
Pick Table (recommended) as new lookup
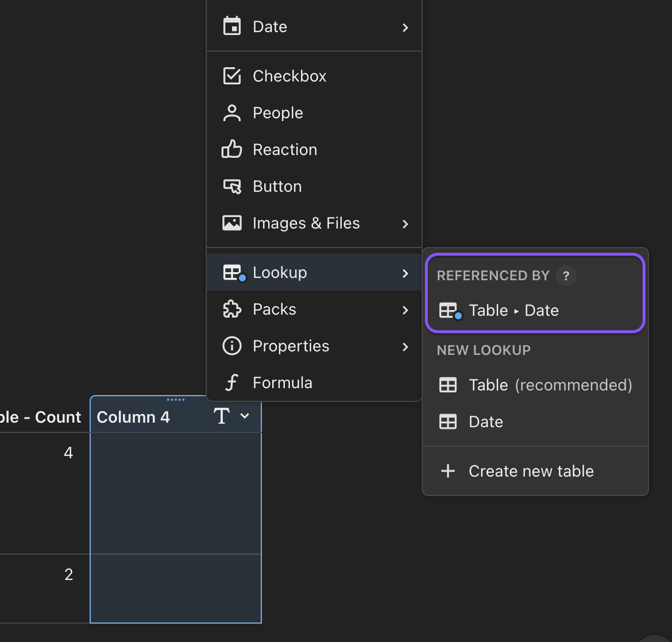550,385
